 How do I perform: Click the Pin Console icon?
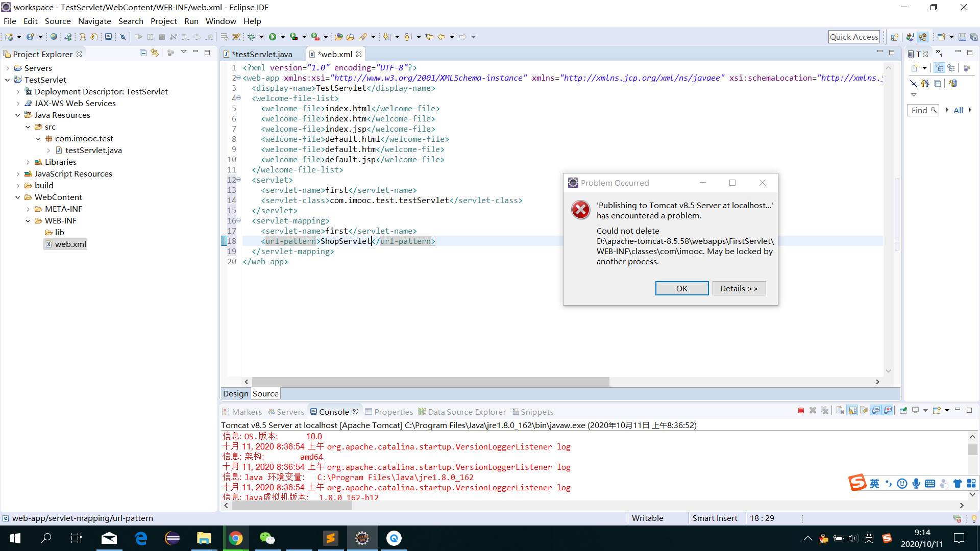point(903,411)
